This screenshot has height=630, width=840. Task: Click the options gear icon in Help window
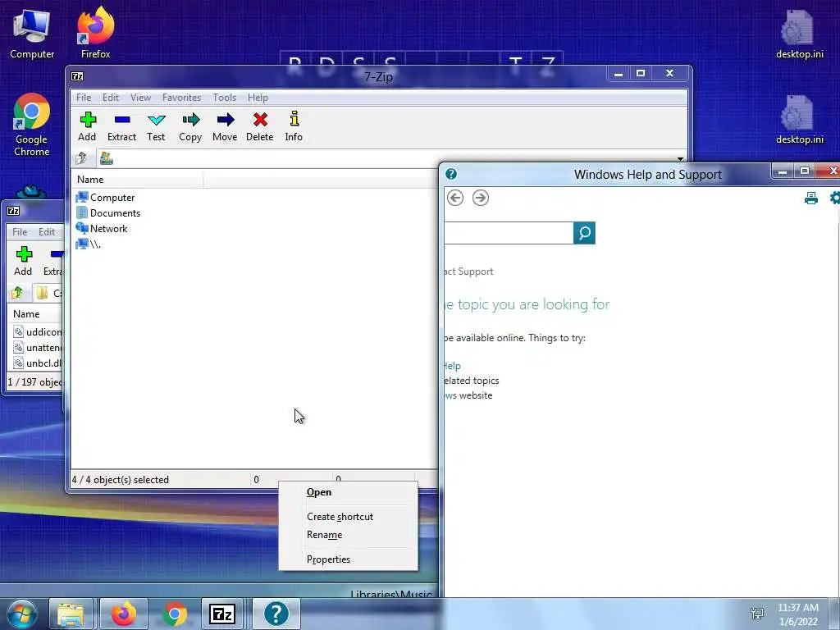pos(834,199)
